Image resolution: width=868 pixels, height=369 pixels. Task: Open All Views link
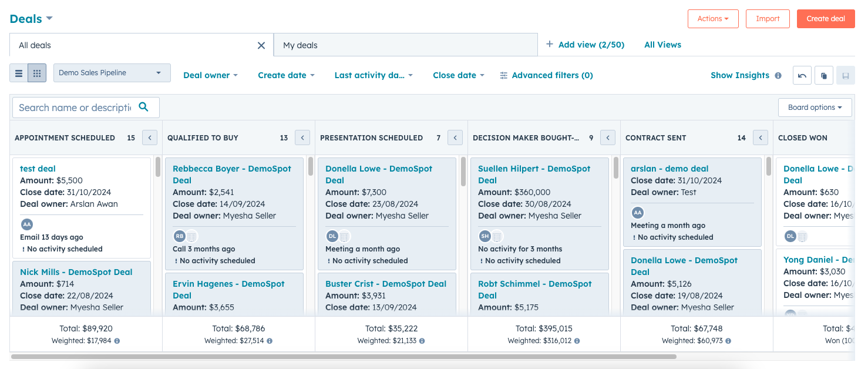point(663,45)
